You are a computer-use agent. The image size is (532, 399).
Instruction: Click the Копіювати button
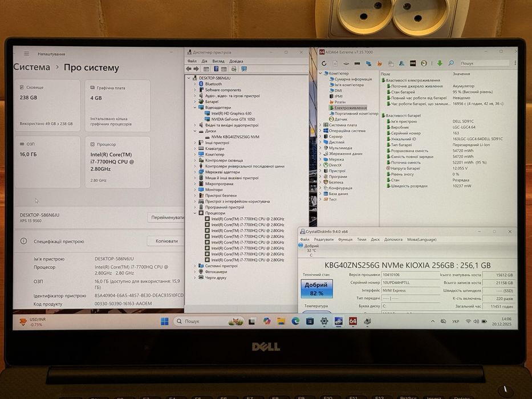(166, 241)
